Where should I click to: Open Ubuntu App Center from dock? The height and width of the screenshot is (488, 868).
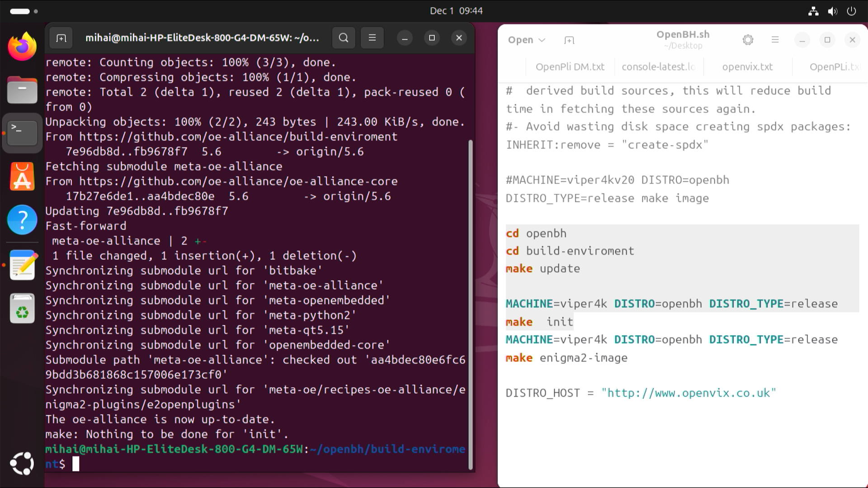(22, 176)
